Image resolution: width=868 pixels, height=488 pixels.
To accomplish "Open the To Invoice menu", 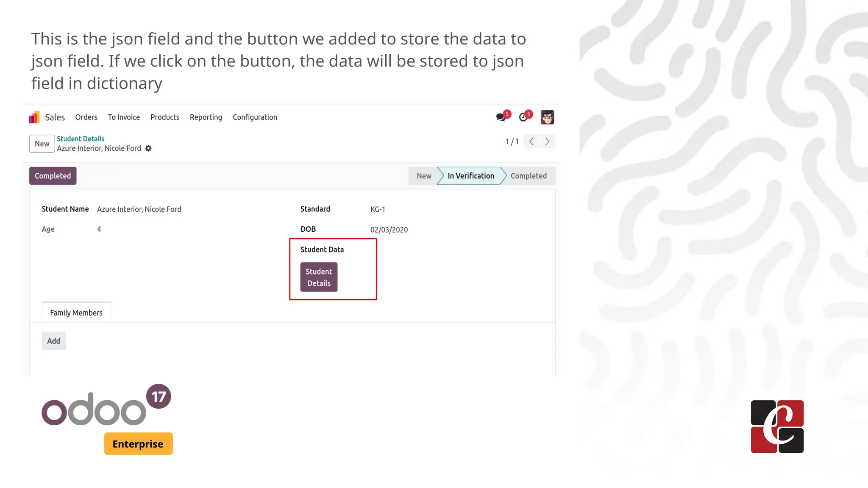I will 124,117.
